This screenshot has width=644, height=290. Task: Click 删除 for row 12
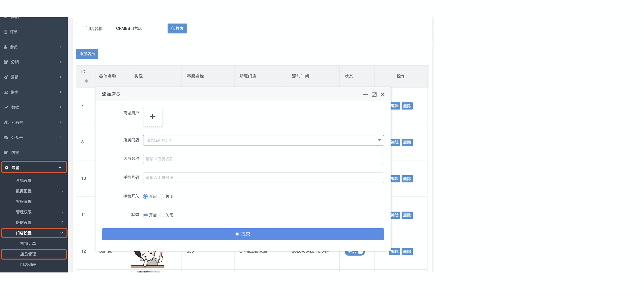tap(407, 252)
